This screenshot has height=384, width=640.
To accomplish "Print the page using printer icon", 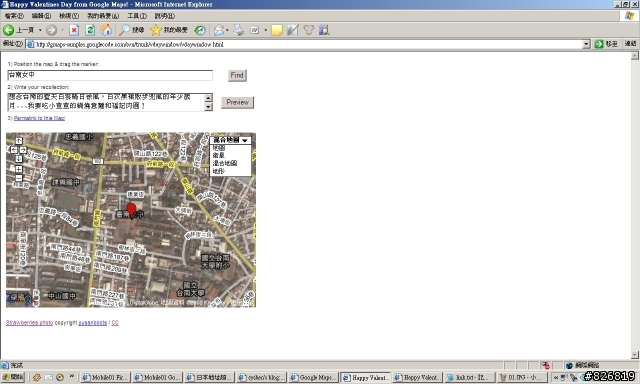I will 239,30.
